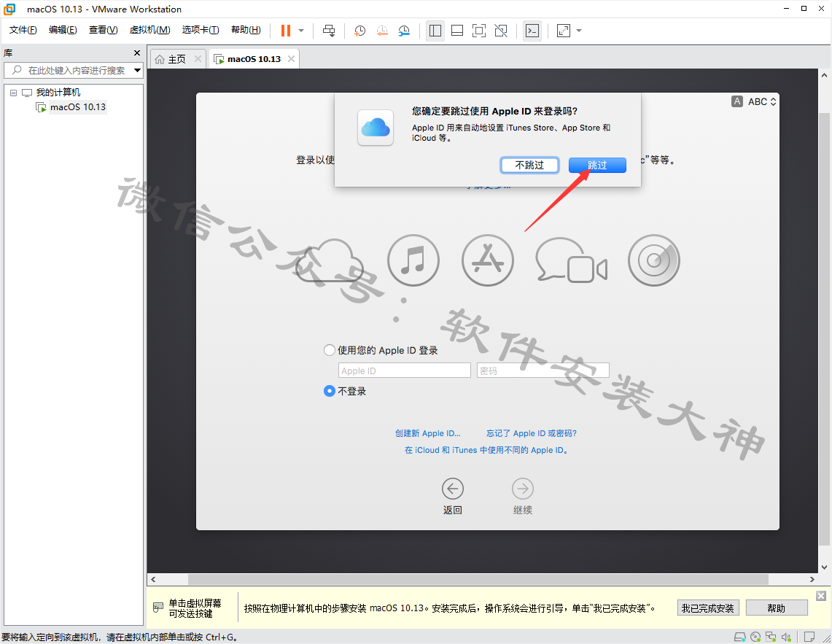Click the network adapter status icon
The width and height of the screenshot is (832, 644).
(x=771, y=637)
